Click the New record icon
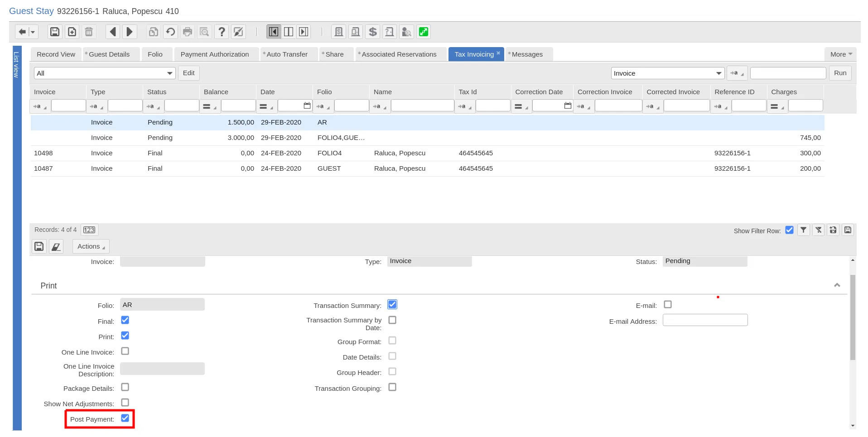Screen dimensions: 868x437 coord(72,32)
